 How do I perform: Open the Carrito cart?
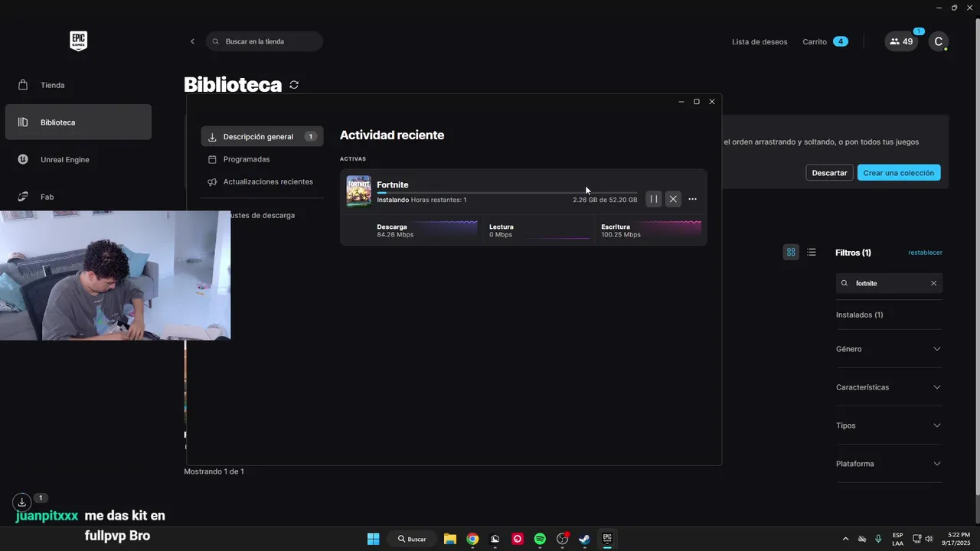point(825,41)
